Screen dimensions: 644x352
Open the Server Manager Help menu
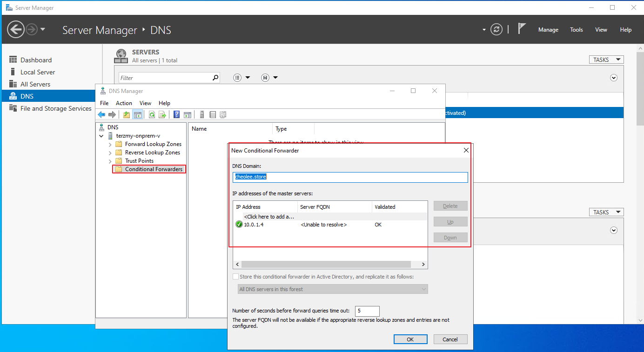pyautogui.click(x=626, y=30)
